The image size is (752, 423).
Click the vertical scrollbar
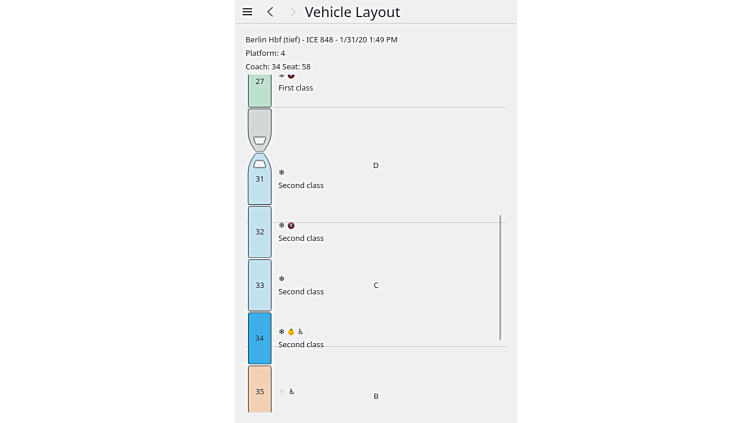point(500,277)
